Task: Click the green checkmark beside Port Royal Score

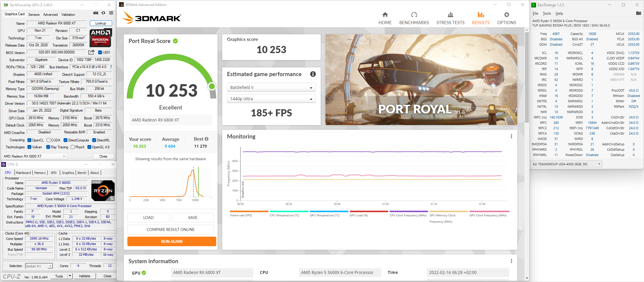Action: click(x=175, y=41)
